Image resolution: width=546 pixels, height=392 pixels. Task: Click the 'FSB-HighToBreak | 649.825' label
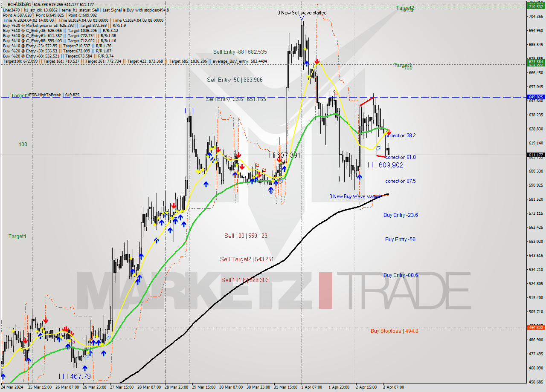click(54, 95)
